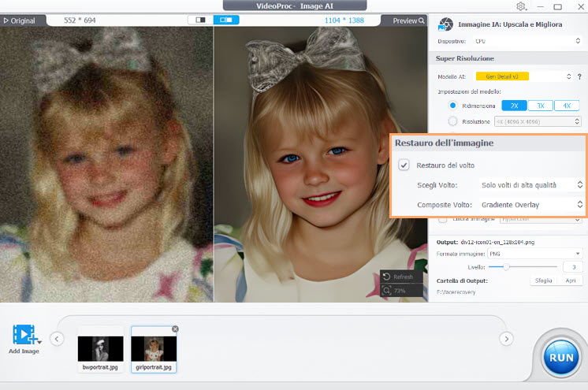588x390 pixels.
Task: Click the Restauro dell'immagine header
Action: point(444,143)
